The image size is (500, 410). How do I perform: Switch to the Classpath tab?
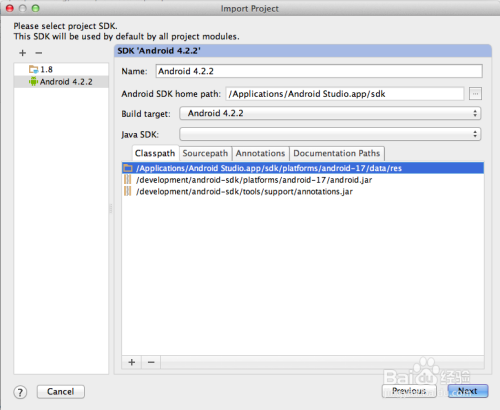coord(155,153)
